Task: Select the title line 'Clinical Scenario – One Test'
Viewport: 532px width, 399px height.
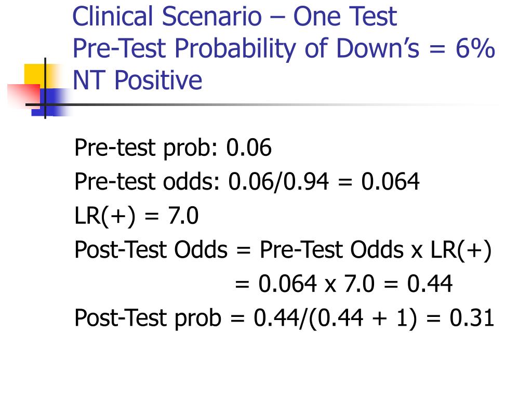Action: 234,16
